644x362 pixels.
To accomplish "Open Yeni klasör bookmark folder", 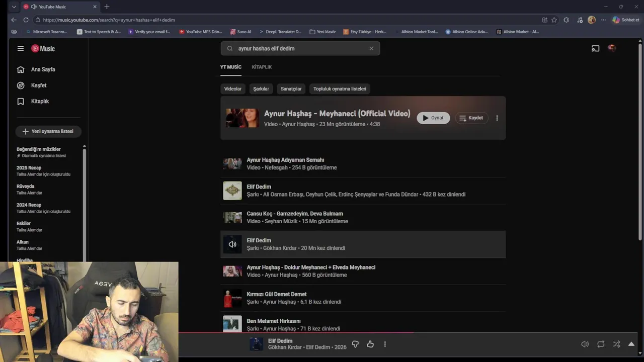I will click(323, 32).
